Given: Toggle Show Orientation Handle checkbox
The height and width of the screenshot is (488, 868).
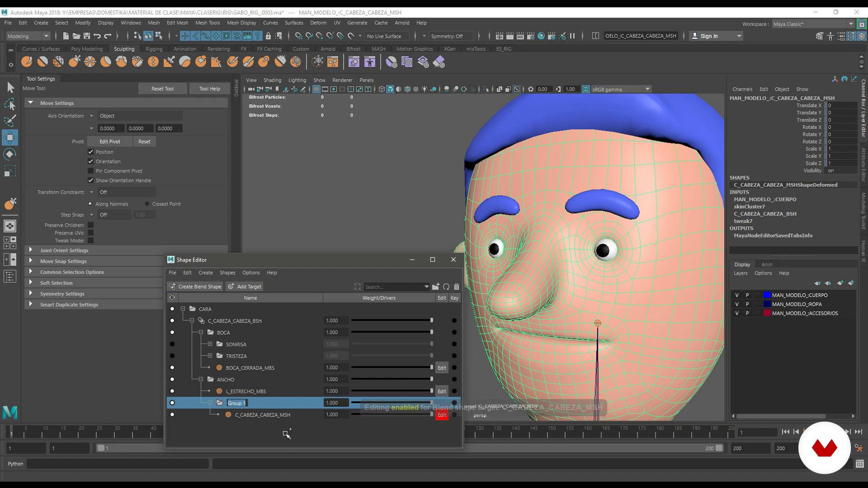Looking at the screenshot, I should (90, 180).
